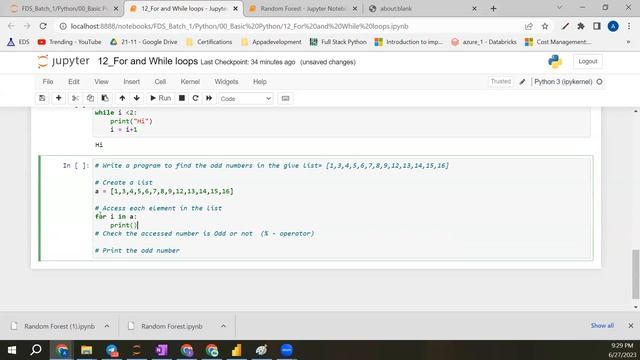Viewport: 640px width, 360px height.
Task: Click Show all downloads
Action: [x=602, y=326]
